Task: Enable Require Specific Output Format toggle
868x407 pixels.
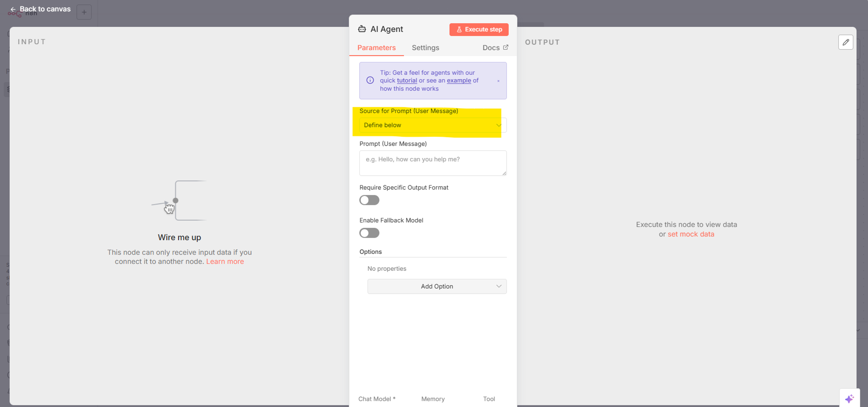Action: coord(369,200)
